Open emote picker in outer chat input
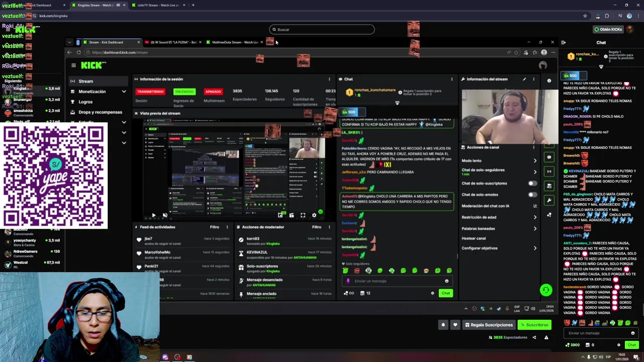The image size is (644, 362). click(x=633, y=333)
